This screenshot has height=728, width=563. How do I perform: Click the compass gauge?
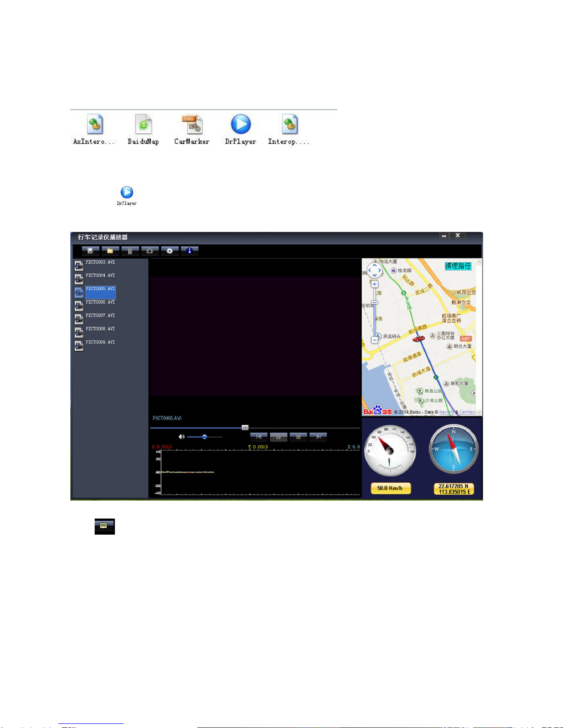pyautogui.click(x=454, y=450)
